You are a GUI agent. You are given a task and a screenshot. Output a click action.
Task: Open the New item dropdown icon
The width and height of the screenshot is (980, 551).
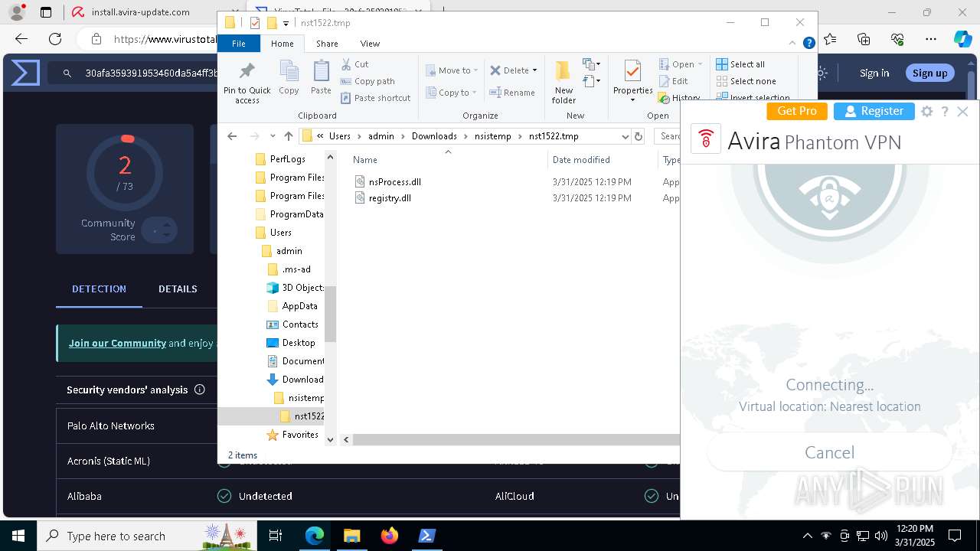(x=591, y=64)
